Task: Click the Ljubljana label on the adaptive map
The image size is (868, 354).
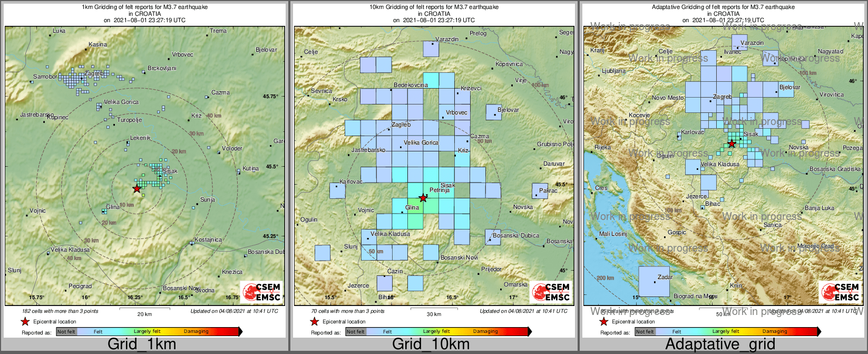Action: pos(614,71)
